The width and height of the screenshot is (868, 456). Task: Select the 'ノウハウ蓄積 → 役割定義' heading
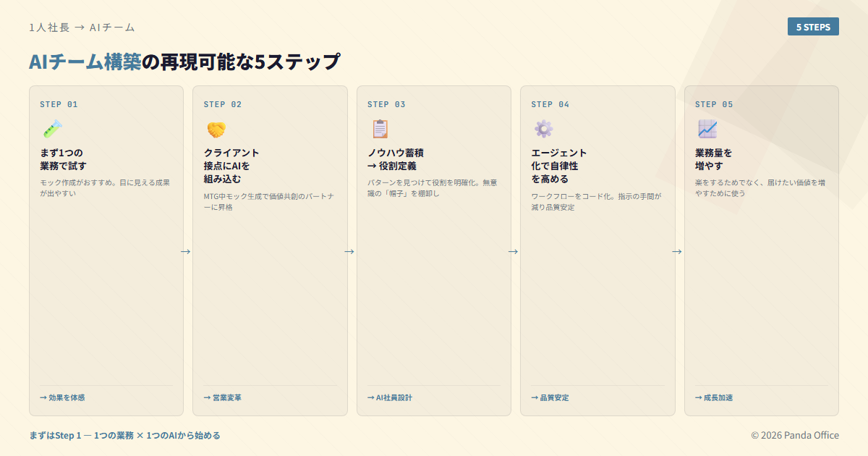pyautogui.click(x=395, y=159)
